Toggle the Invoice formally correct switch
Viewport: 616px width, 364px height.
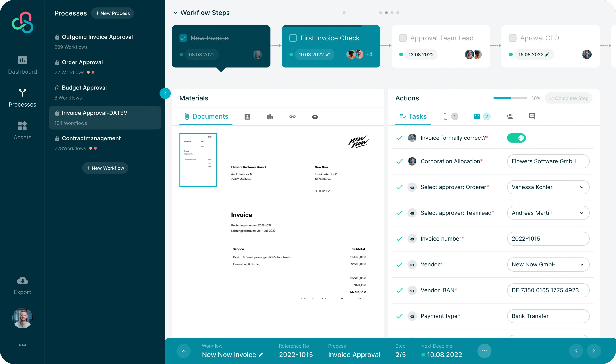[516, 138]
